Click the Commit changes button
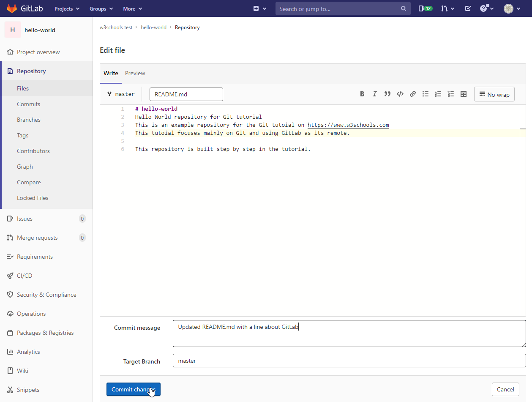The height and width of the screenshot is (402, 532). pos(133,389)
